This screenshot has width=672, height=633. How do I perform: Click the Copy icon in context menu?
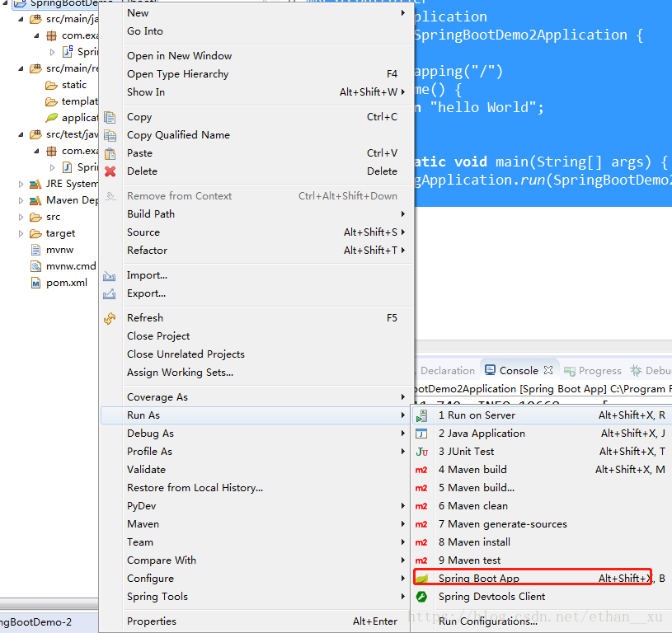pyautogui.click(x=110, y=117)
